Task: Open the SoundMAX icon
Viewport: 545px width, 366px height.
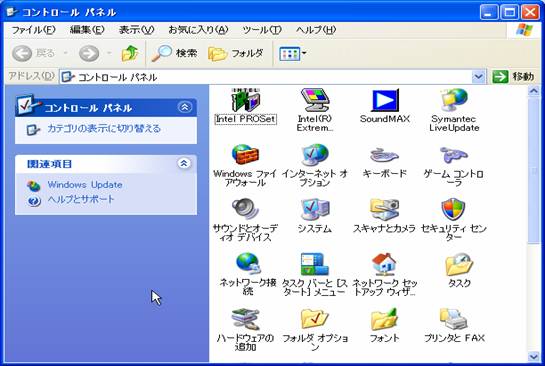Action: (x=385, y=100)
